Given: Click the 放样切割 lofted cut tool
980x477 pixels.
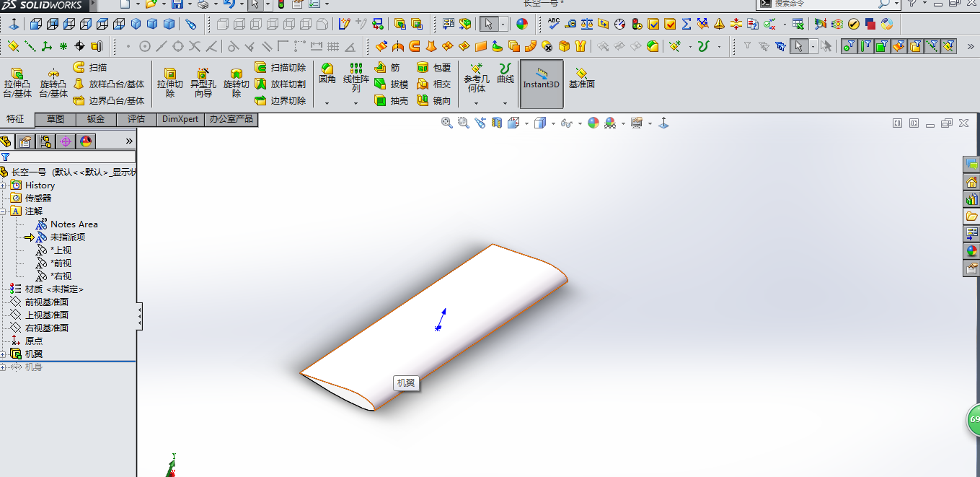Looking at the screenshot, I should click(281, 84).
